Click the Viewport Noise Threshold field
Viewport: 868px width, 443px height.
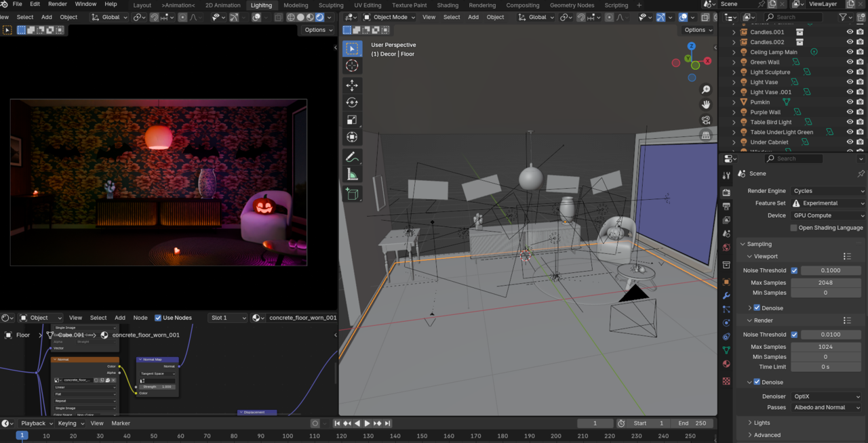pos(831,270)
